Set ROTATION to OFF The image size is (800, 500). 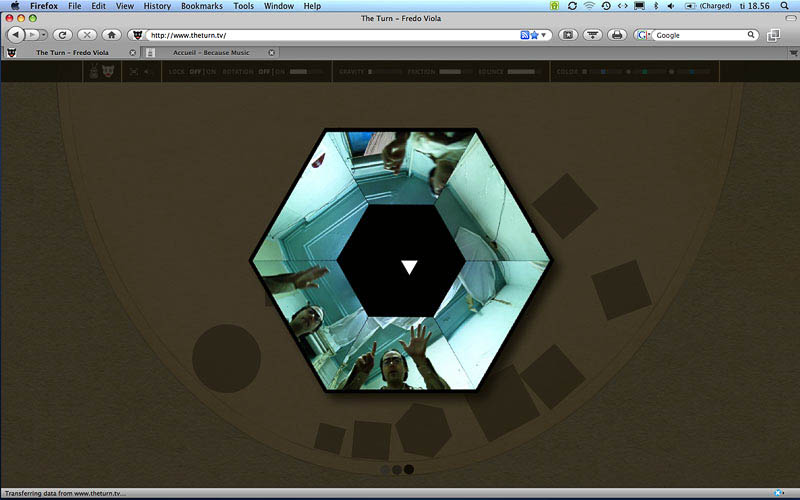point(264,72)
